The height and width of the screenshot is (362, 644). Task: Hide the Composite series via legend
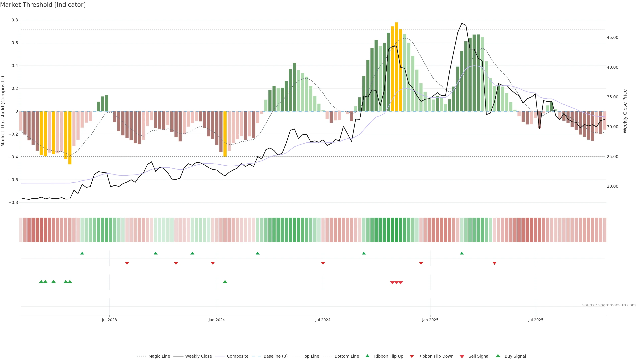tap(237, 356)
